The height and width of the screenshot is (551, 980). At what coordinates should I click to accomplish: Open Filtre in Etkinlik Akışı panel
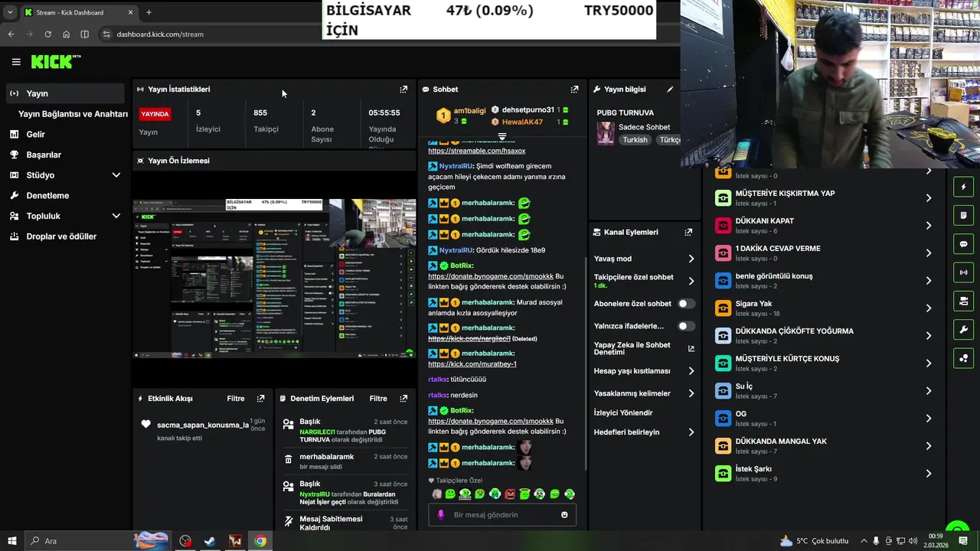pos(236,399)
